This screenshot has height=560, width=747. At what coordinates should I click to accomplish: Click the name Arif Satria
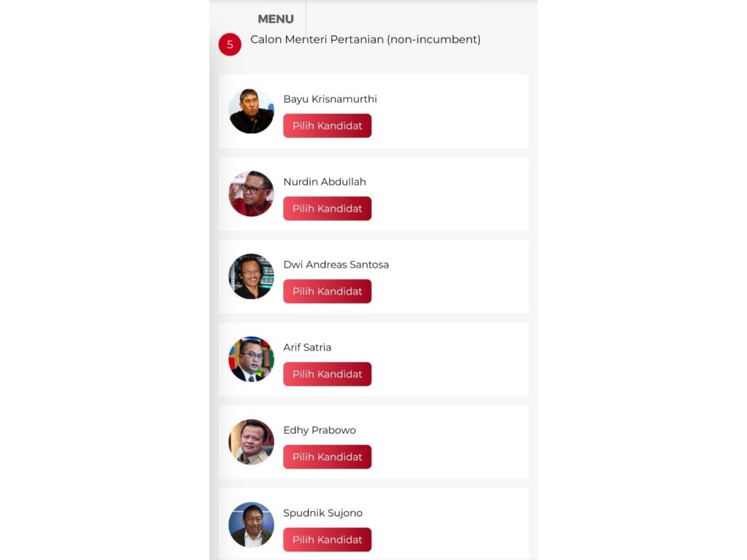(307, 347)
